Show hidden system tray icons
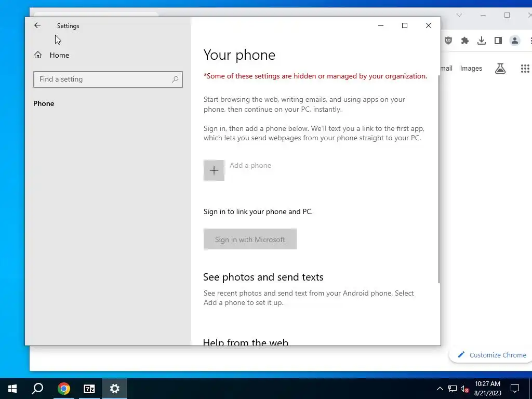 pyautogui.click(x=440, y=389)
